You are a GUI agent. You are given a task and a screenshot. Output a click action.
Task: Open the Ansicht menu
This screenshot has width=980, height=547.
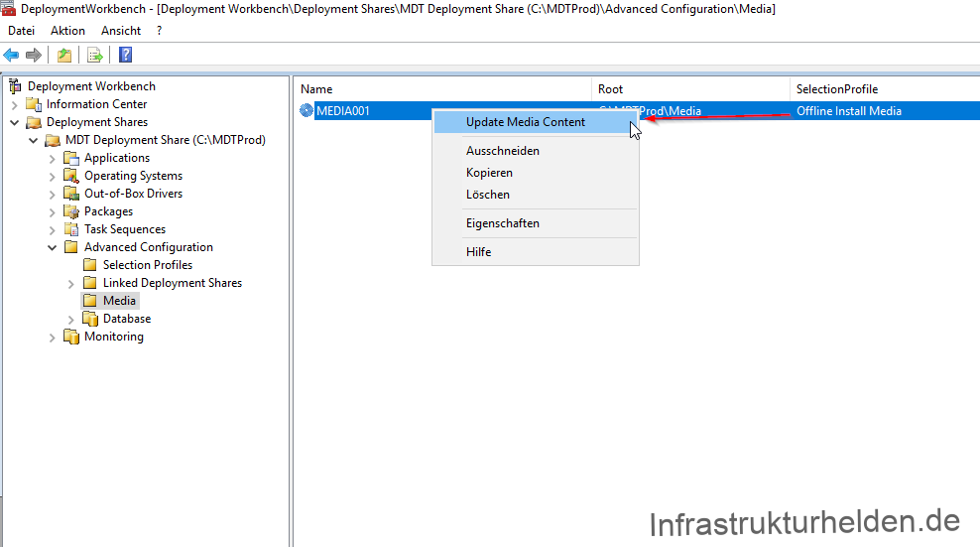121,31
